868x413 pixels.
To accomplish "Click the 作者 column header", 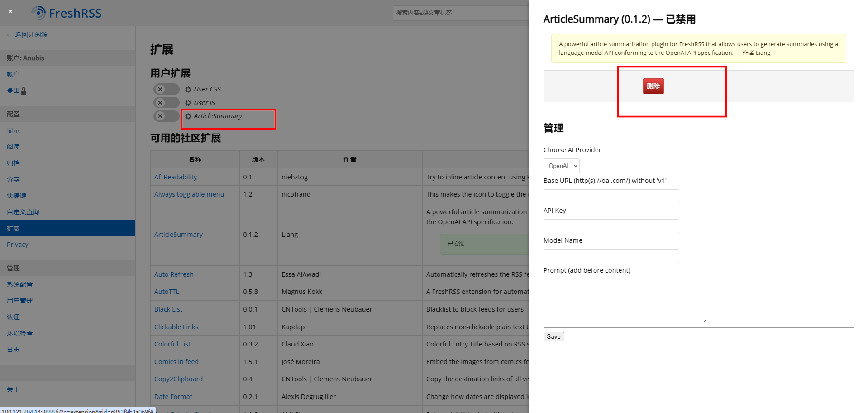I will click(350, 159).
